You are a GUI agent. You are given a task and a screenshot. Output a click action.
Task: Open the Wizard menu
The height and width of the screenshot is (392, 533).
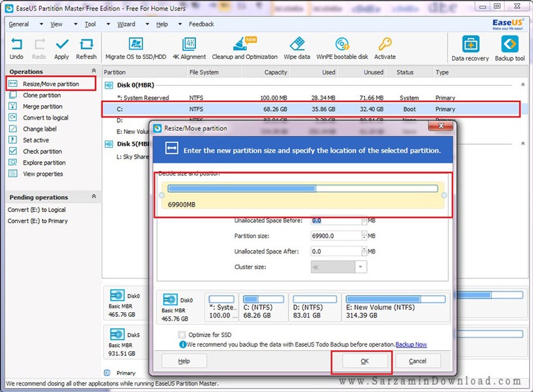click(126, 24)
